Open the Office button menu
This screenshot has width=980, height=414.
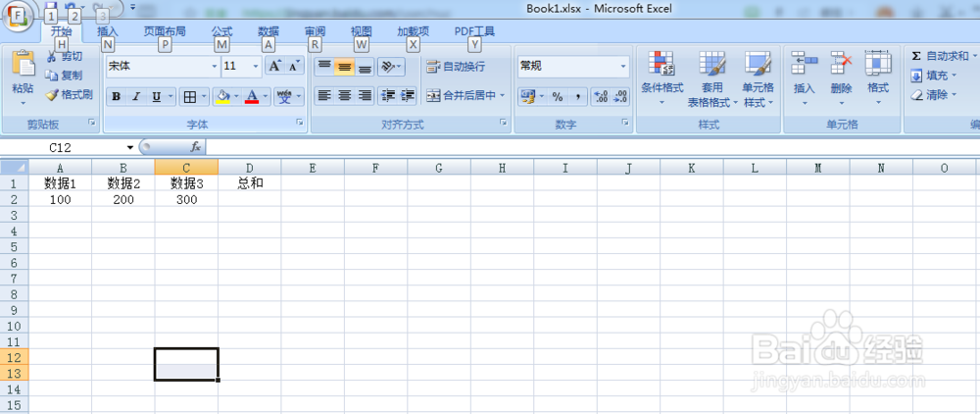17,17
